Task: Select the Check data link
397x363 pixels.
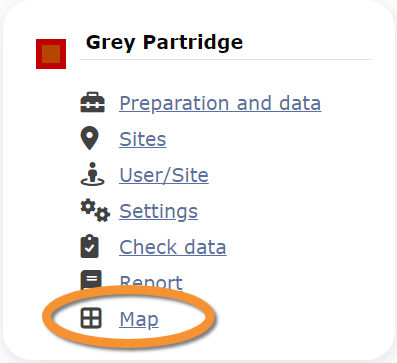Action: point(173,247)
